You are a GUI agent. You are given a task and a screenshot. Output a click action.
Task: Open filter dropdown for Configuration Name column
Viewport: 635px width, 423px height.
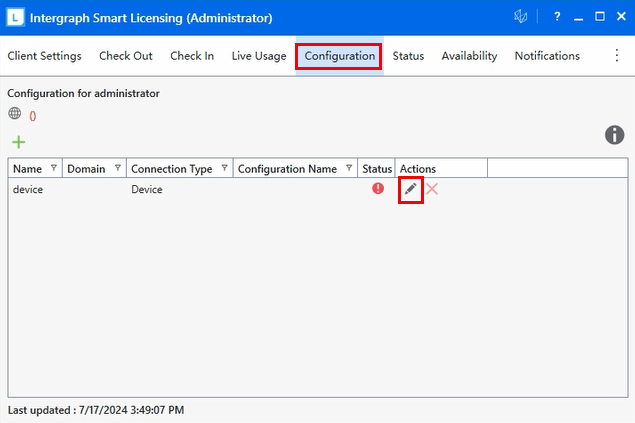(349, 168)
